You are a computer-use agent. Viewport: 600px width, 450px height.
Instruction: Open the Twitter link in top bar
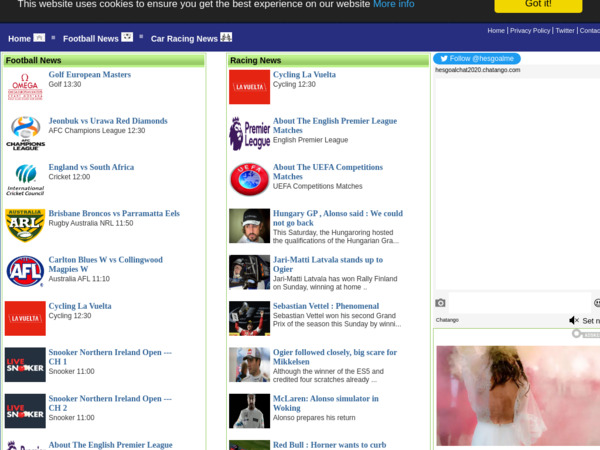(565, 31)
